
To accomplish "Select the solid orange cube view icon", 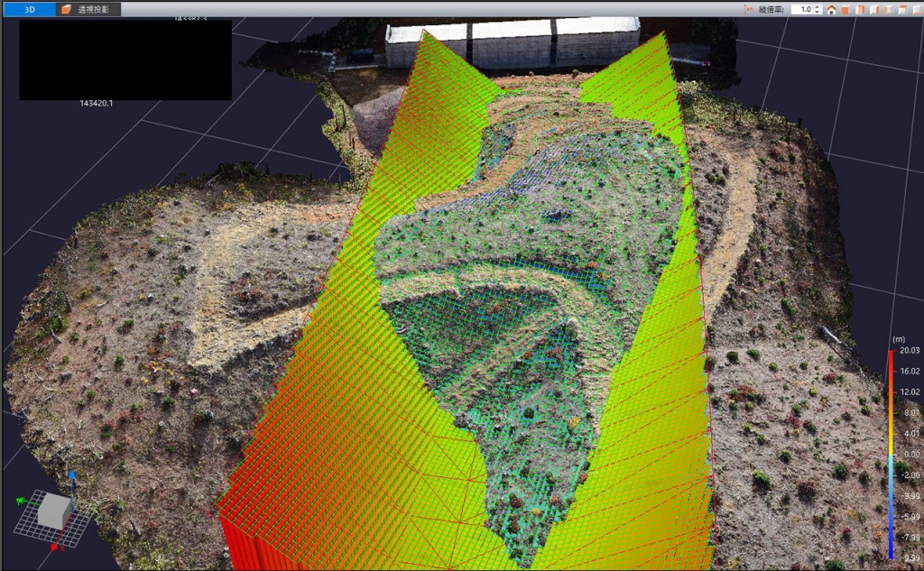I will (x=845, y=10).
